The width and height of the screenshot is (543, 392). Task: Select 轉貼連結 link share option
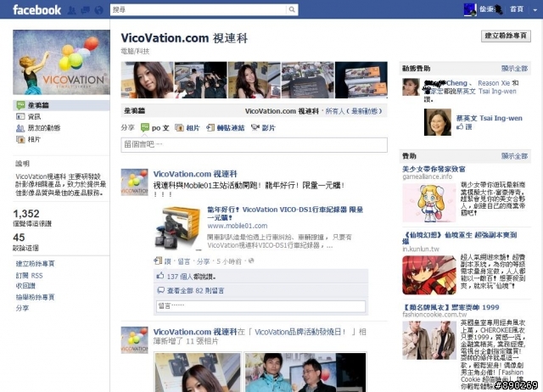pos(226,128)
